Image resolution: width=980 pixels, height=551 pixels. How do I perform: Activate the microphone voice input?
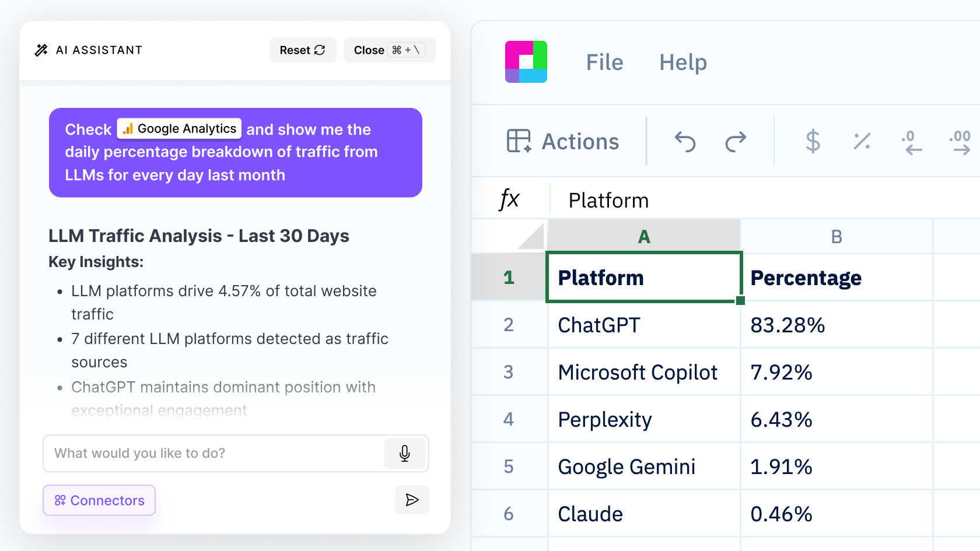point(404,453)
